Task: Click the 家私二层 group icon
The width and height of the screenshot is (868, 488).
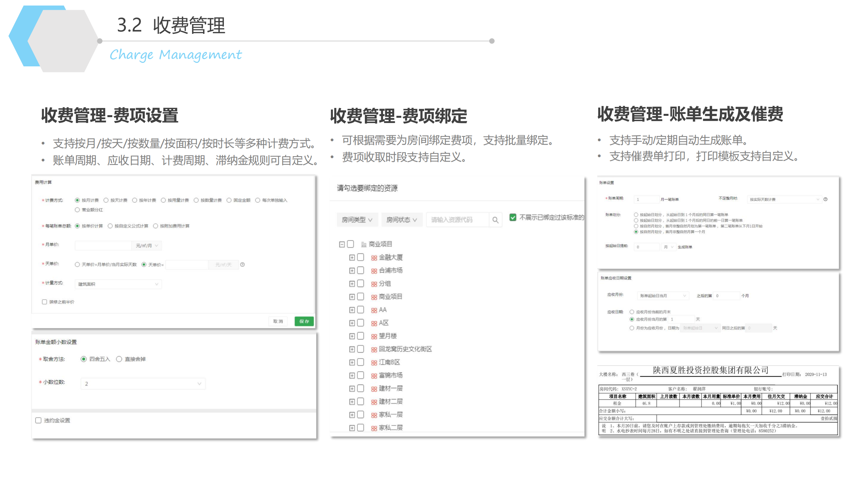Action: [374, 428]
